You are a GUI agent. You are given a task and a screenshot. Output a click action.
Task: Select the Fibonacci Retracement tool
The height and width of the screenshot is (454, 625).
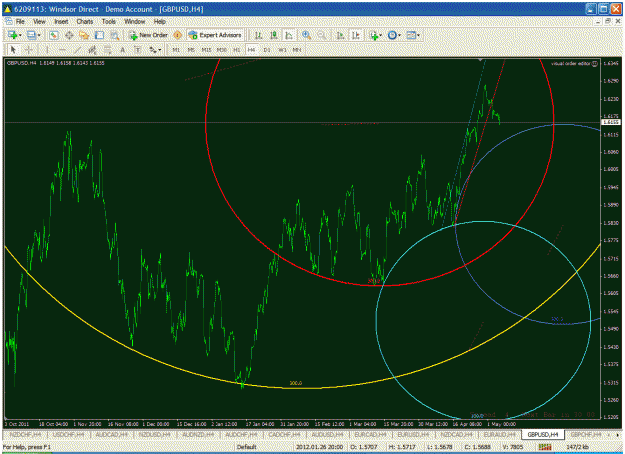108,50
